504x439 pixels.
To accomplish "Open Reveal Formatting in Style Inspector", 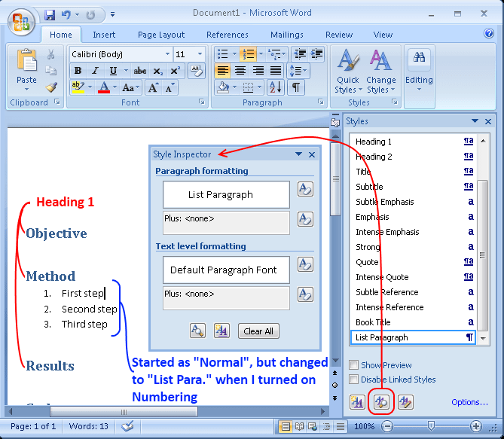I will [197, 331].
